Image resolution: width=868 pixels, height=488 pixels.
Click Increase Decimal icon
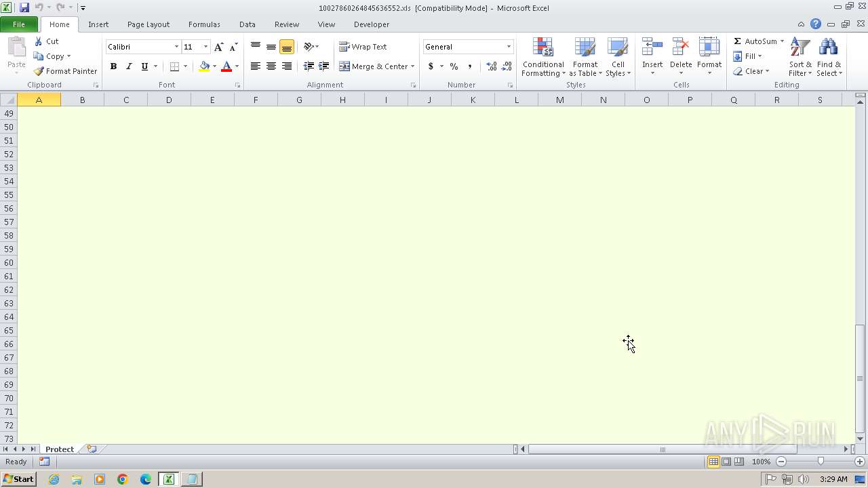[x=492, y=66]
